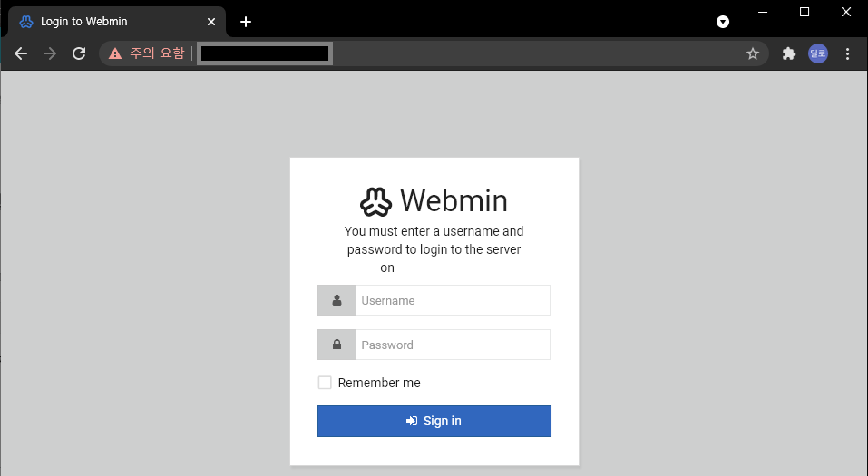The image size is (868, 476).
Task: Open the security warning triangle icon
Action: pyautogui.click(x=115, y=53)
